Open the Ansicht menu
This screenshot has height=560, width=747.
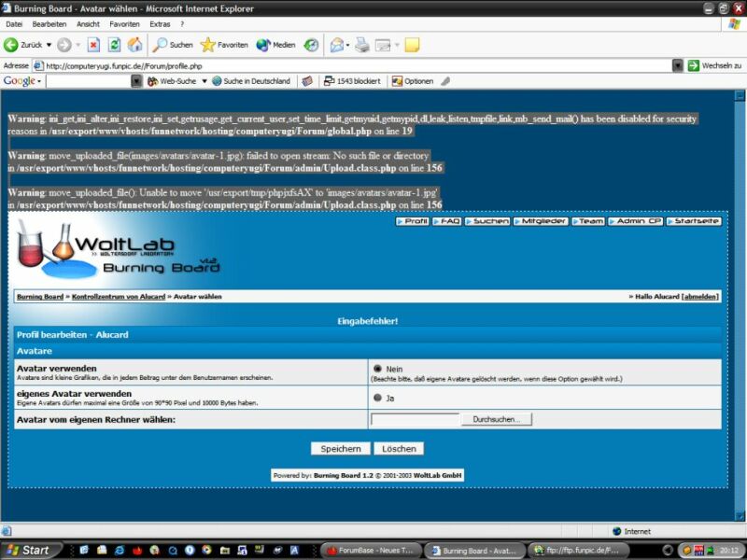(x=88, y=24)
